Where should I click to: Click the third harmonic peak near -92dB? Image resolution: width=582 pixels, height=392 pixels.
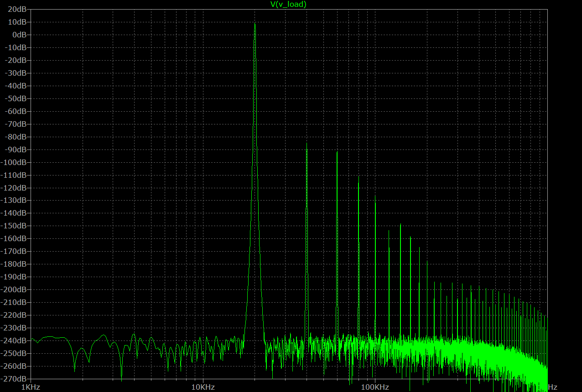pyautogui.click(x=337, y=152)
